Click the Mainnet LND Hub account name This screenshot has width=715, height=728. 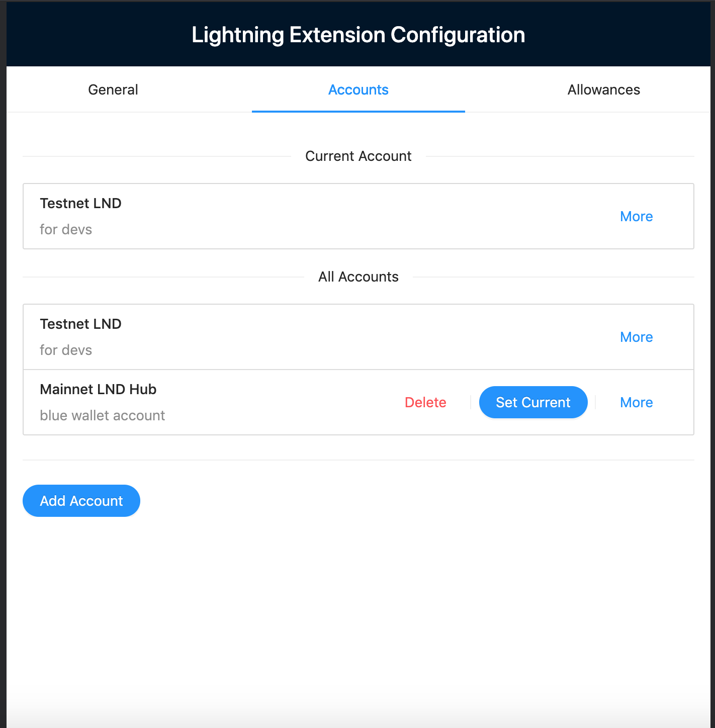tap(98, 389)
